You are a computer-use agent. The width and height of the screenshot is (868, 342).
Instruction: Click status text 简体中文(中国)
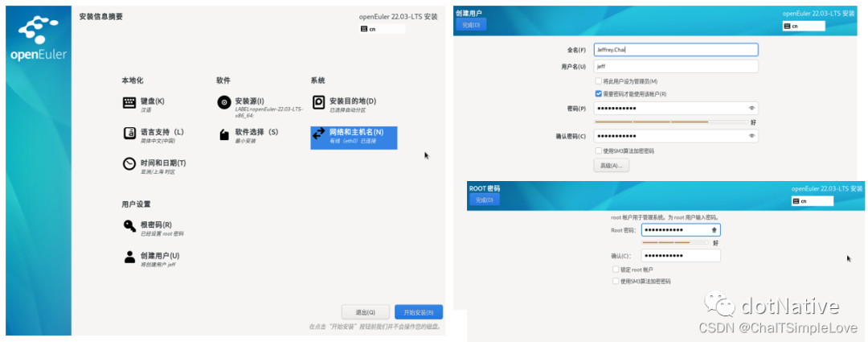(158, 141)
